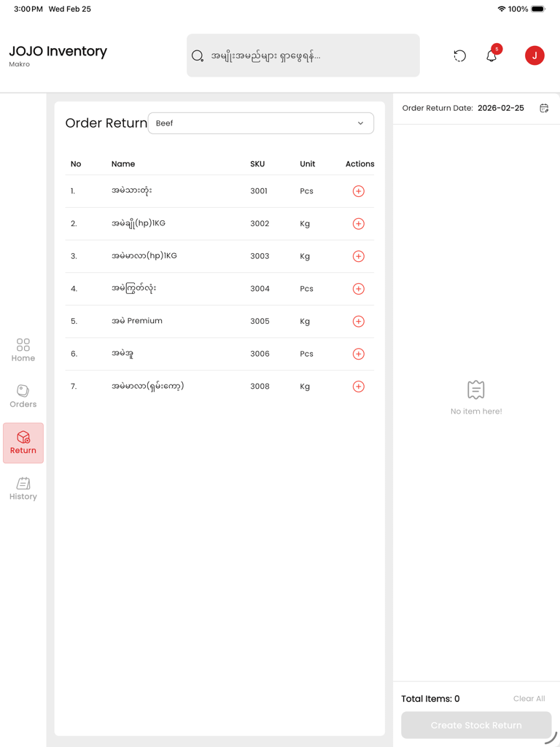Add SKU 3003 item to return
560x747 pixels.
pos(358,256)
